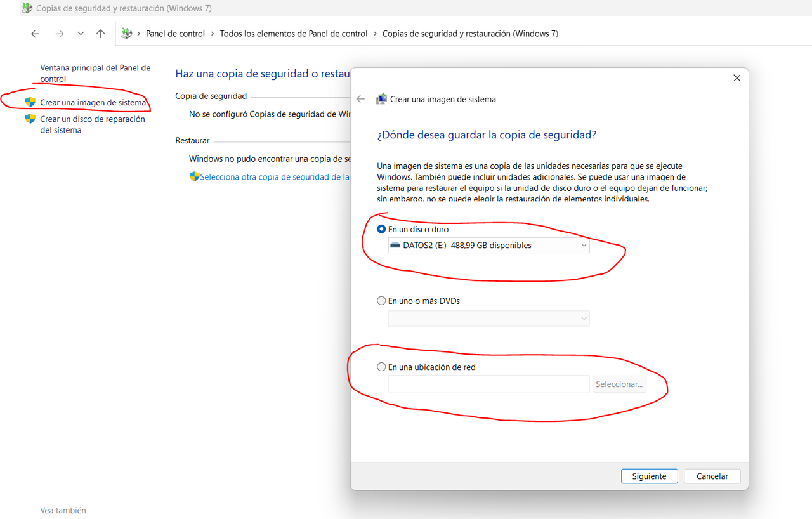Close the Crear una imagen de sistema dialog
812x519 pixels.
[737, 78]
